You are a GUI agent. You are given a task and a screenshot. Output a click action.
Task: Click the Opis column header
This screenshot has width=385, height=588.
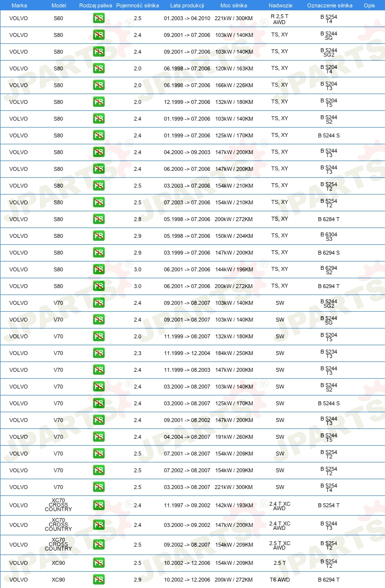click(369, 5)
